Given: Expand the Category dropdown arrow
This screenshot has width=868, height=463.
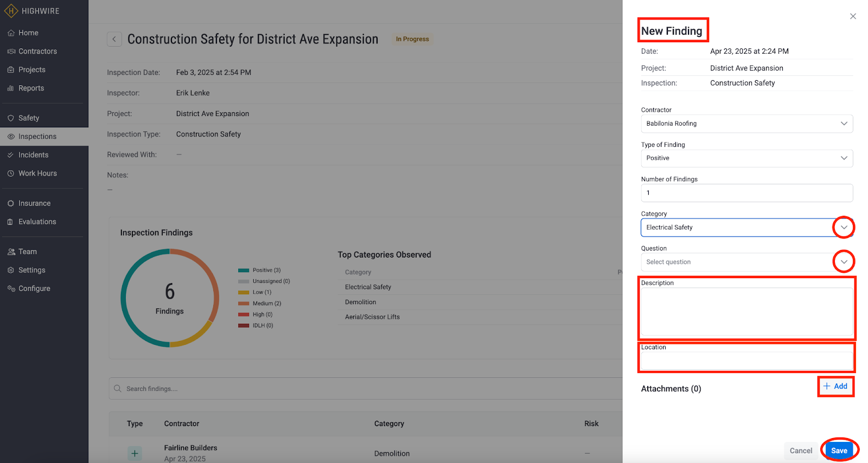Looking at the screenshot, I should [x=844, y=227].
